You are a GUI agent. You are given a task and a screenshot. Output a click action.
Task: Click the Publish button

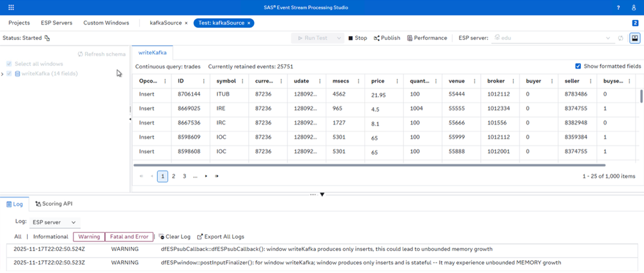point(387,38)
